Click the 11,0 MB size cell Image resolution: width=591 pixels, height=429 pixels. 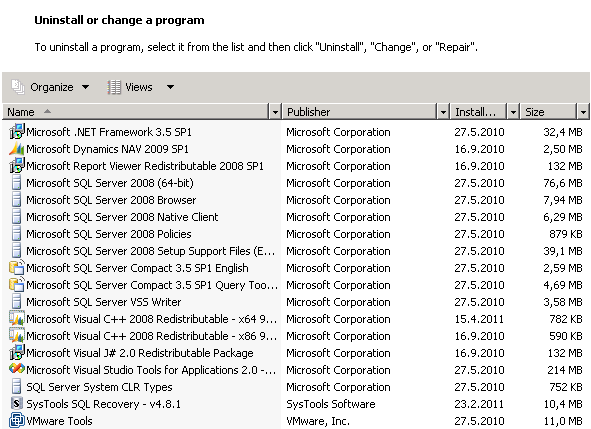pyautogui.click(x=563, y=421)
